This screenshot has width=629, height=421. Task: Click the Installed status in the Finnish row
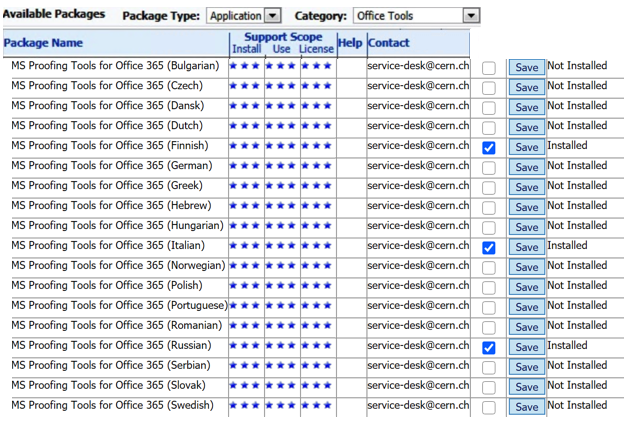567,146
